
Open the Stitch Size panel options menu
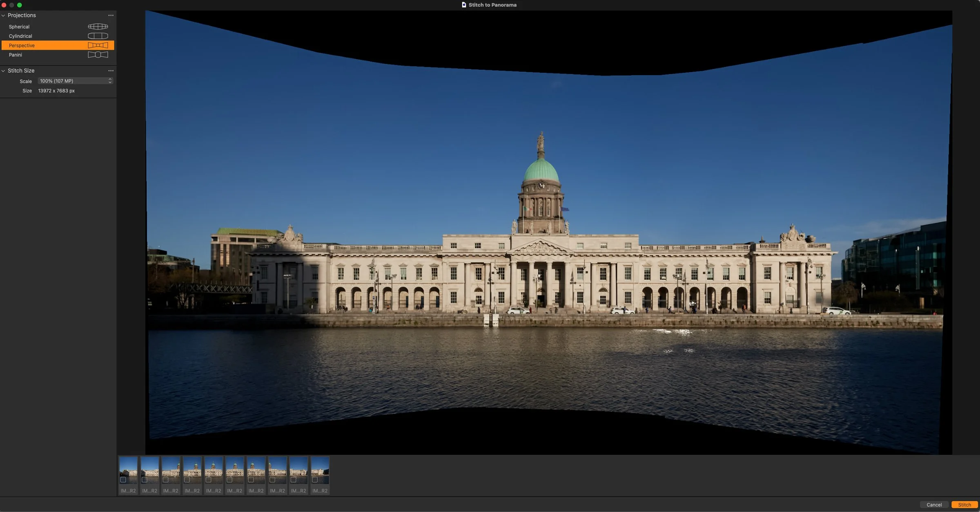(111, 71)
